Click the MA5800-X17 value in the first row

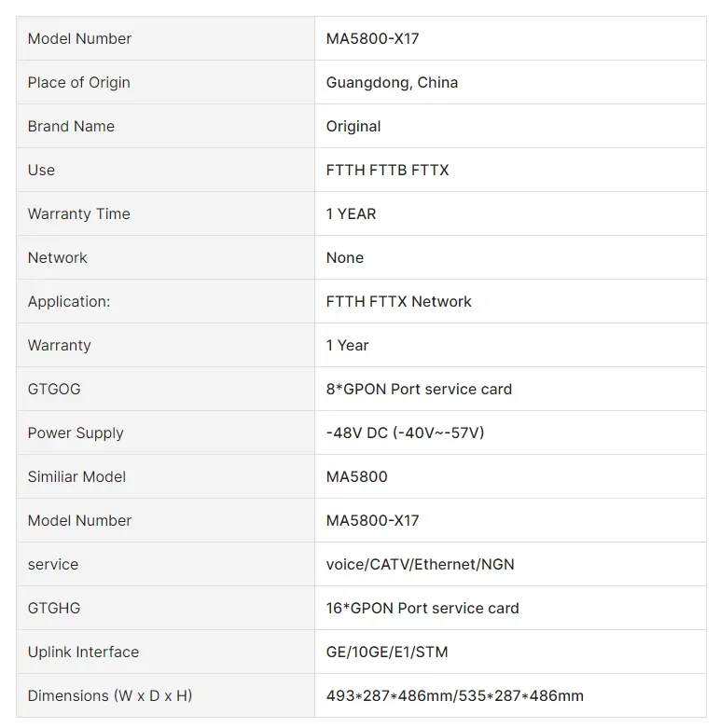tap(372, 38)
